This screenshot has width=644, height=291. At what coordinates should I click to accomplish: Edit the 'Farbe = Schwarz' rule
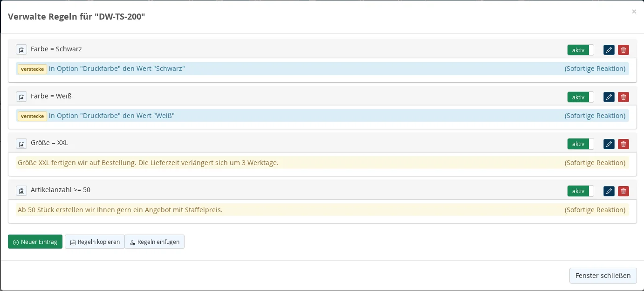609,50
